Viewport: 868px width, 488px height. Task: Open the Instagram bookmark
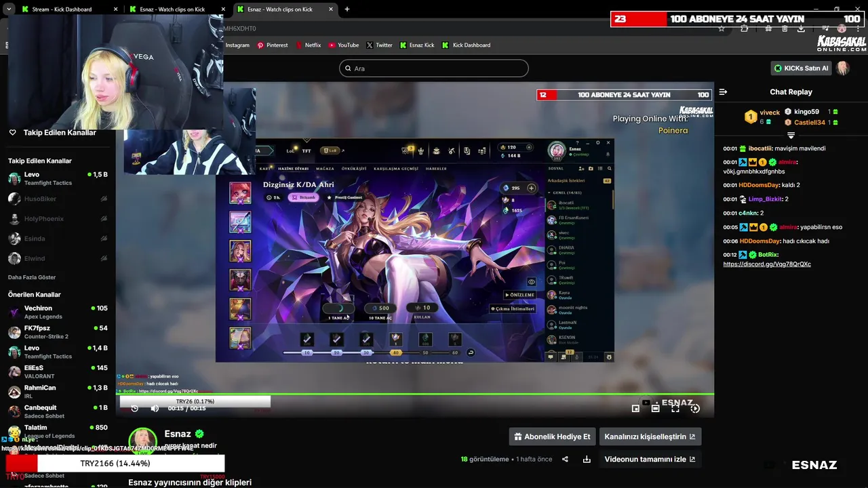pyautogui.click(x=237, y=45)
